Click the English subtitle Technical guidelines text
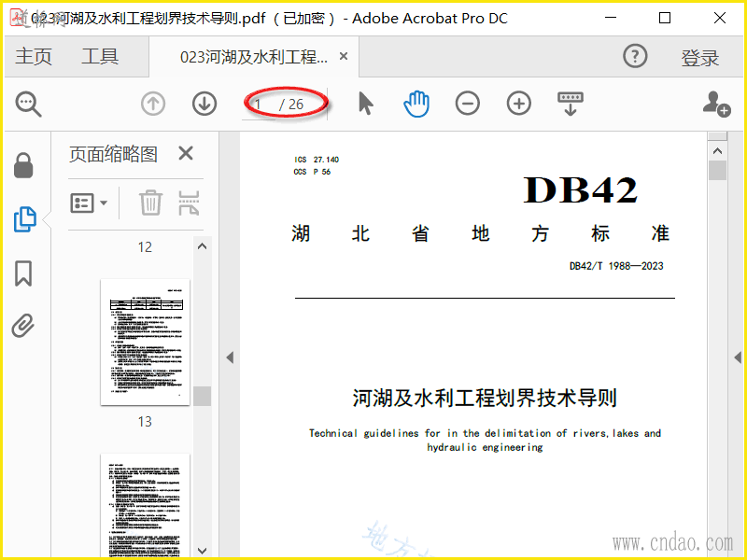747x560 pixels. [485, 440]
